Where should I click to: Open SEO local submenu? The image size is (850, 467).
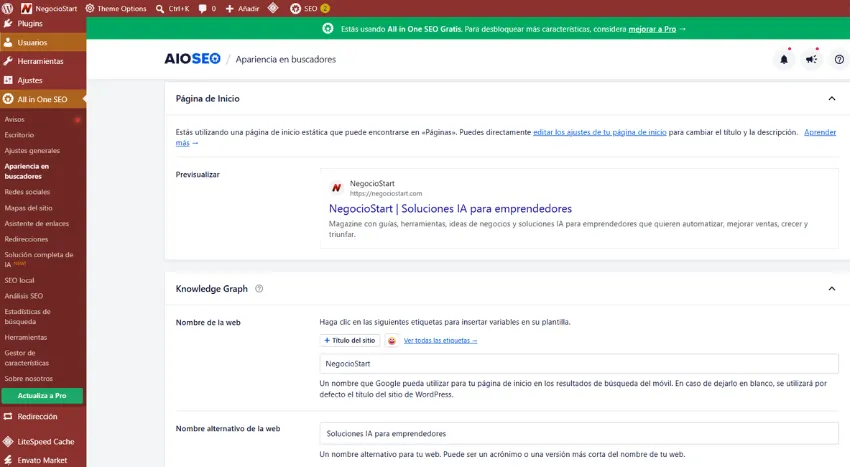tap(19, 280)
